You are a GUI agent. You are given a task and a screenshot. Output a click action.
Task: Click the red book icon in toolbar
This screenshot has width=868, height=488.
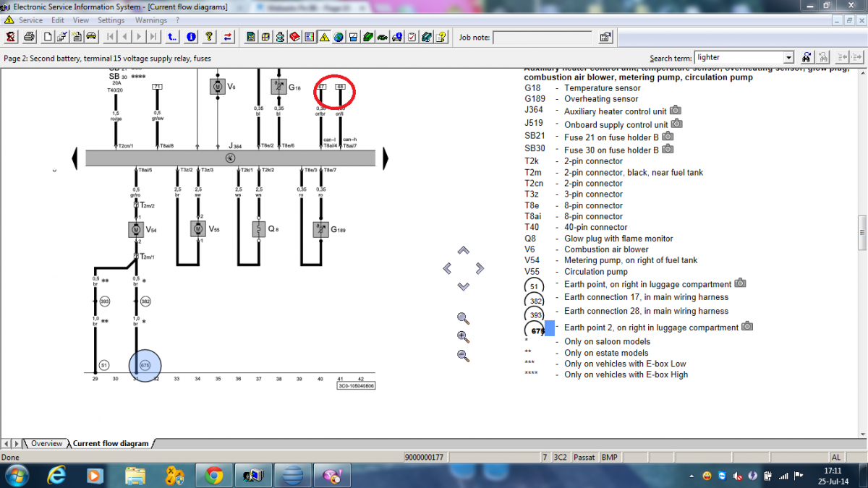point(294,36)
